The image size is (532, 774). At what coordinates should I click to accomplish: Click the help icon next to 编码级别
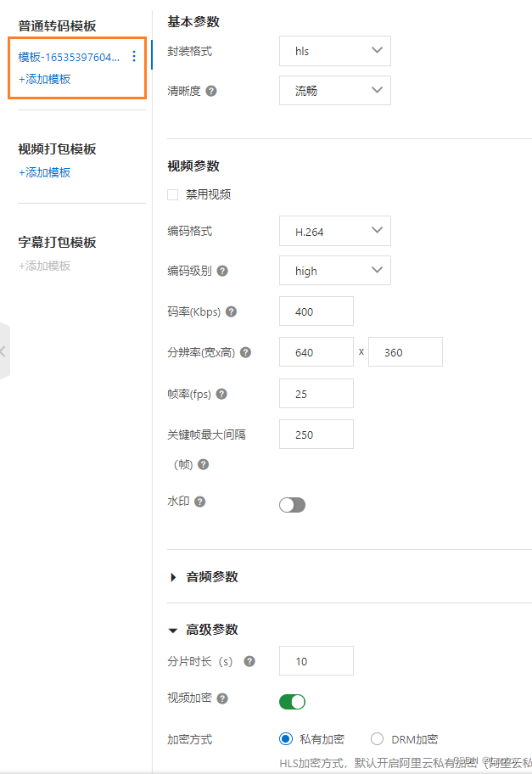(222, 271)
